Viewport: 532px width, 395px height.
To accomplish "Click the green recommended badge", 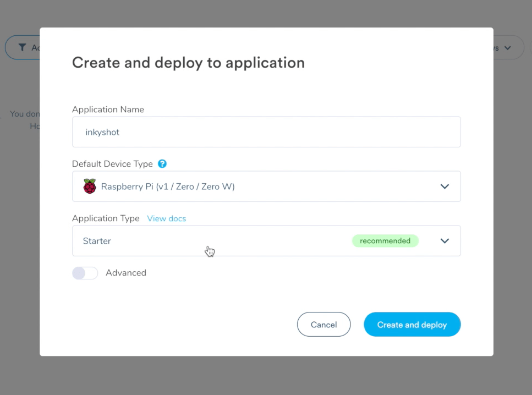I will point(385,240).
